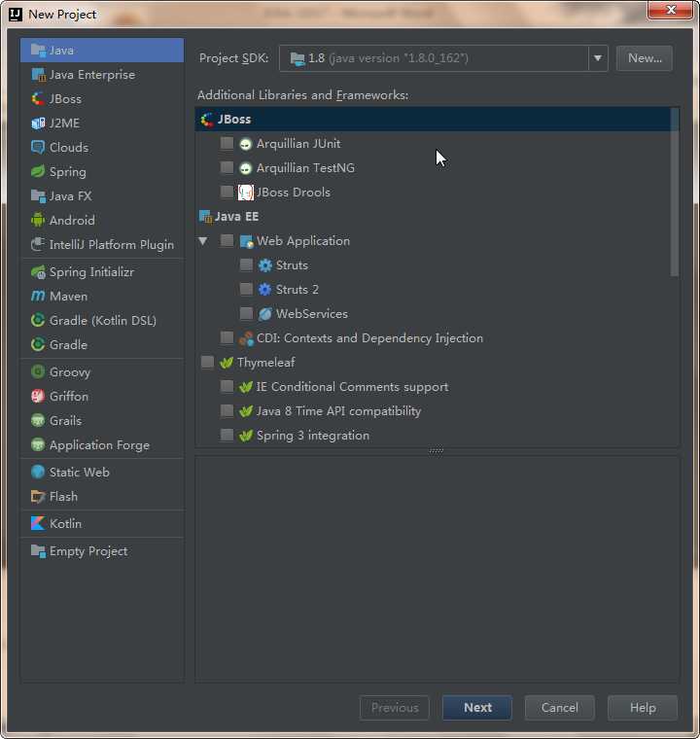Click the Cancel button
This screenshot has height=739, width=700.
coord(560,708)
